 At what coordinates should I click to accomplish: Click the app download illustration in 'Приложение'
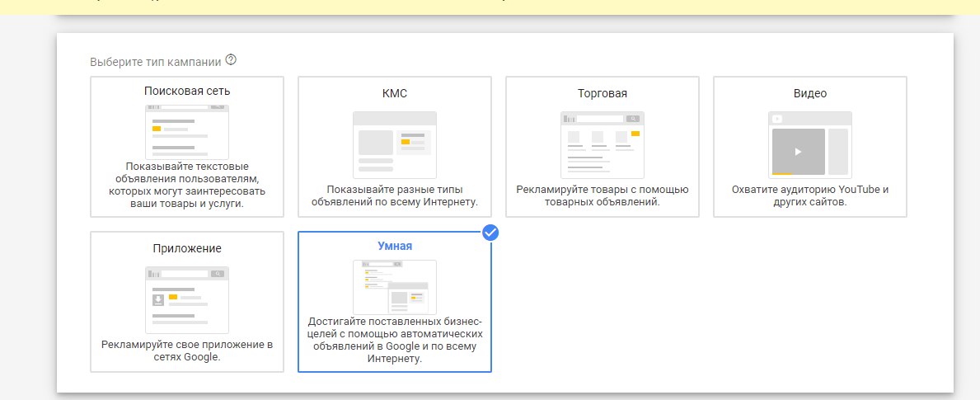(x=187, y=300)
